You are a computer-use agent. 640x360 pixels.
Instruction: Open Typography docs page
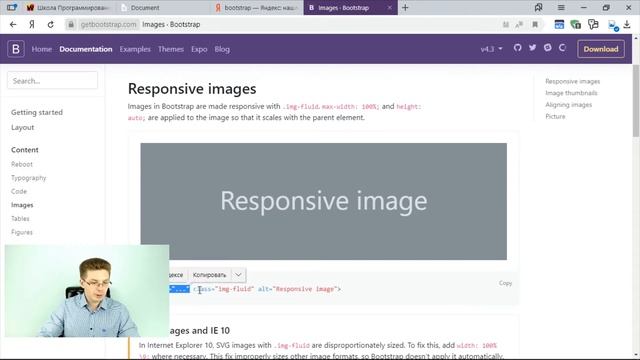pyautogui.click(x=29, y=178)
